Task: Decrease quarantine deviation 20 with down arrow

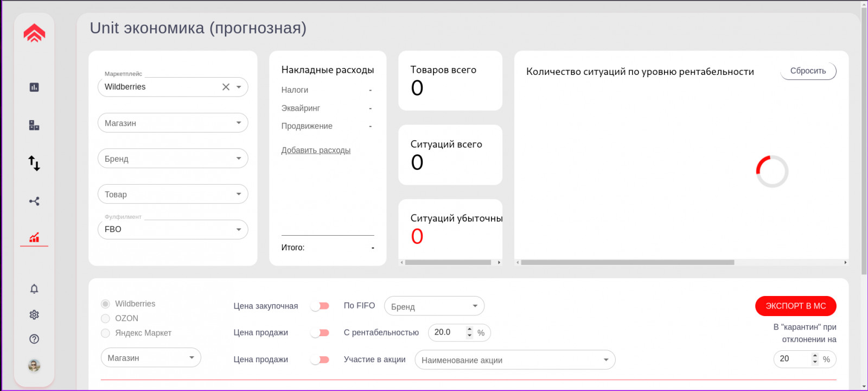Action: click(815, 362)
